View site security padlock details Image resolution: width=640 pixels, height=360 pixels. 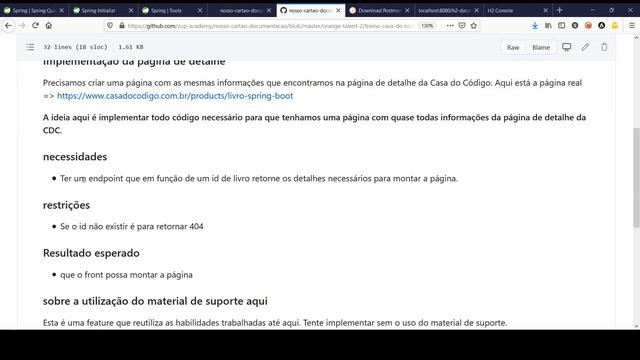pos(121,25)
